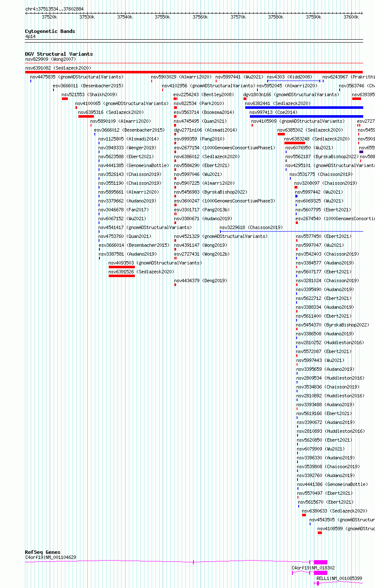The image size is (375, 588).
Task: Click the red bar under nsv6380633 (Sedlazeck2020)
Action: point(304,515)
